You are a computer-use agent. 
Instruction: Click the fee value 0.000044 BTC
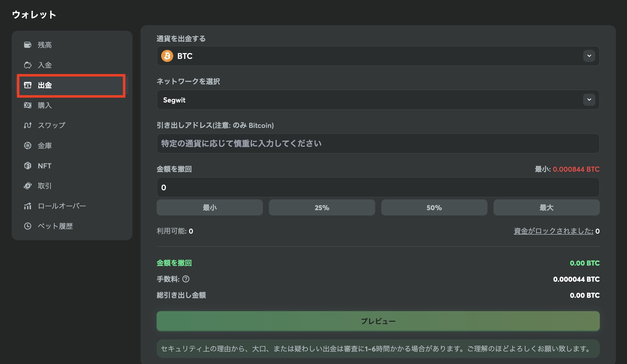tap(576, 279)
